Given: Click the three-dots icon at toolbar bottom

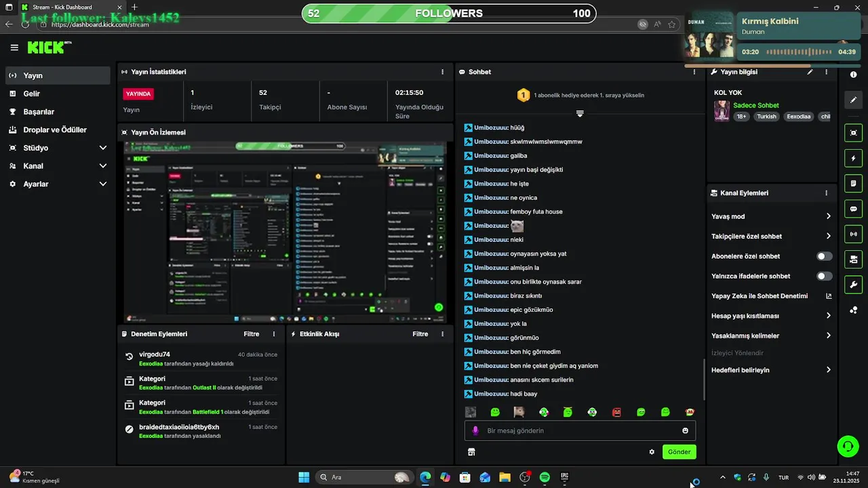Looking at the screenshot, I should (854, 310).
